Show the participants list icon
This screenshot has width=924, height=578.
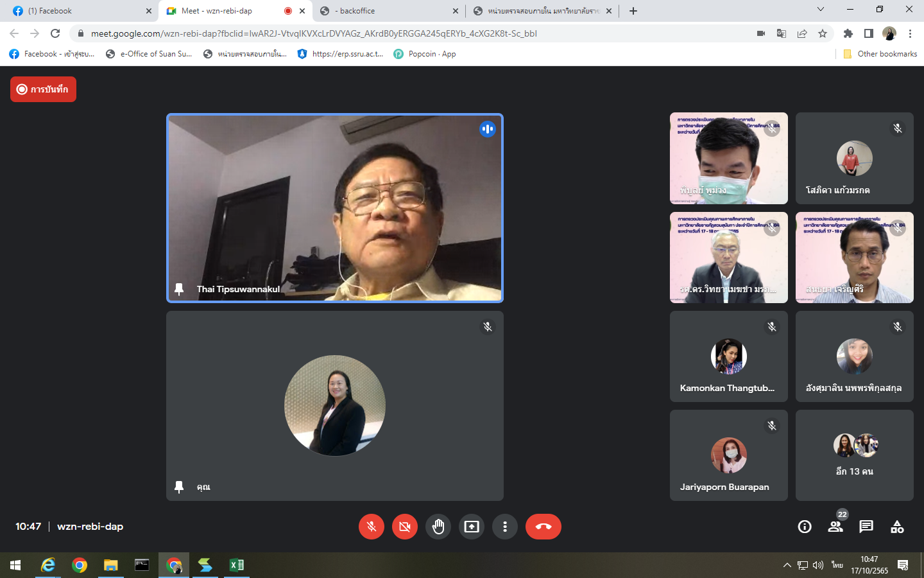tap(835, 527)
